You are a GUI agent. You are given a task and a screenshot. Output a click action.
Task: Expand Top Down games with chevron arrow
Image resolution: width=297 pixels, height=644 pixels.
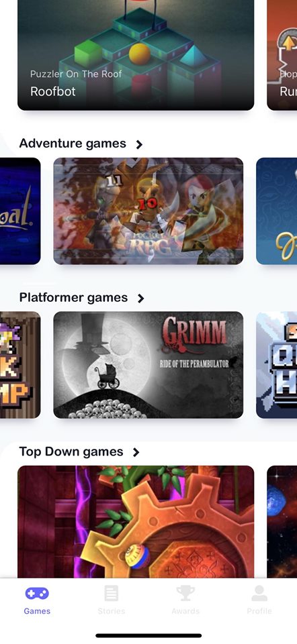pyautogui.click(x=136, y=452)
